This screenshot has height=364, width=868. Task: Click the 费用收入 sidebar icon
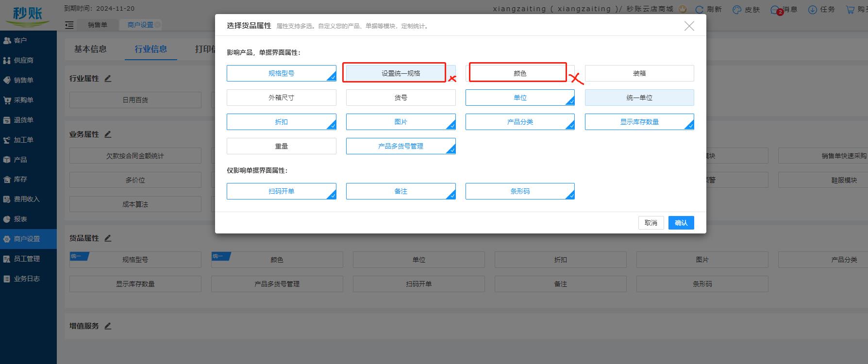[x=7, y=199]
